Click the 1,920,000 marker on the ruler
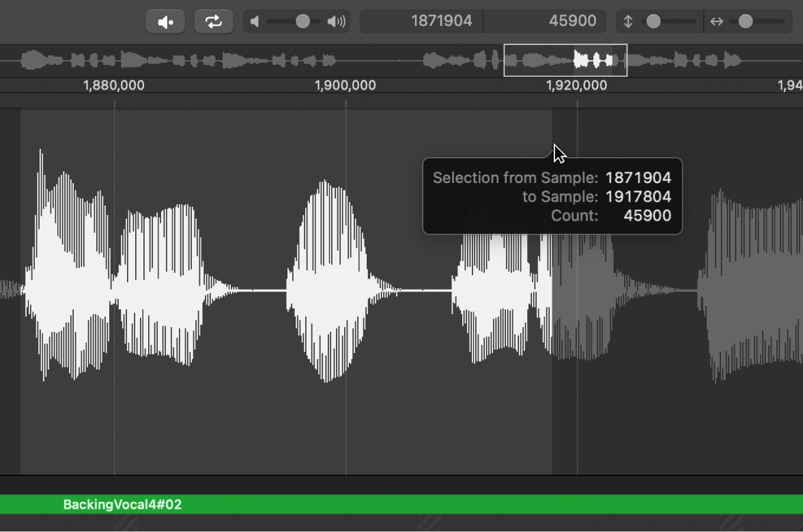803x532 pixels. click(578, 85)
